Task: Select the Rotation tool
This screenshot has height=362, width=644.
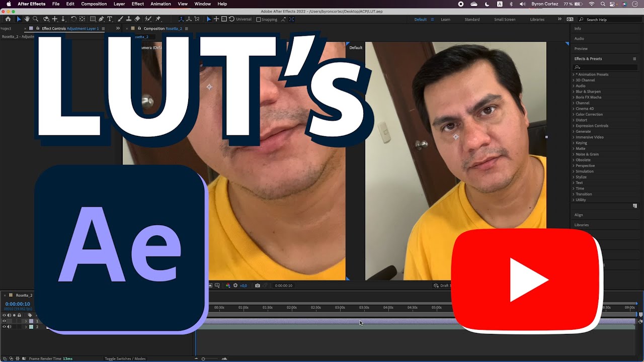Action: pos(73,19)
